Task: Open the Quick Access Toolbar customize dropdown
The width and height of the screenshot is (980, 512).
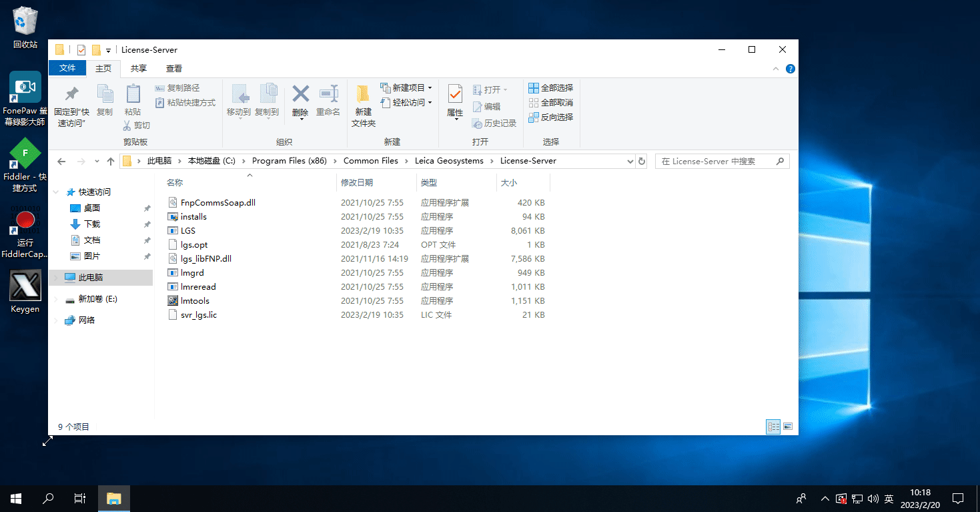Action: click(108, 50)
